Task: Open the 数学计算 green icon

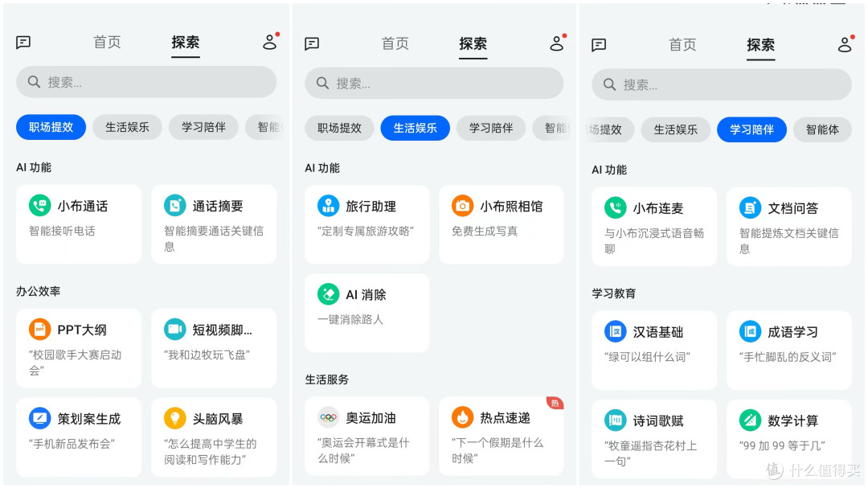Action: [x=750, y=420]
